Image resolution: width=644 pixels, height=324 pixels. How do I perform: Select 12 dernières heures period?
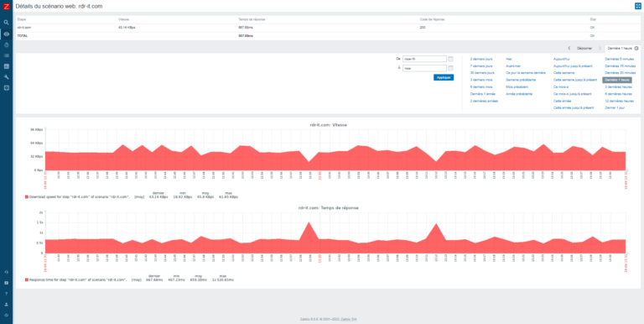(620, 101)
